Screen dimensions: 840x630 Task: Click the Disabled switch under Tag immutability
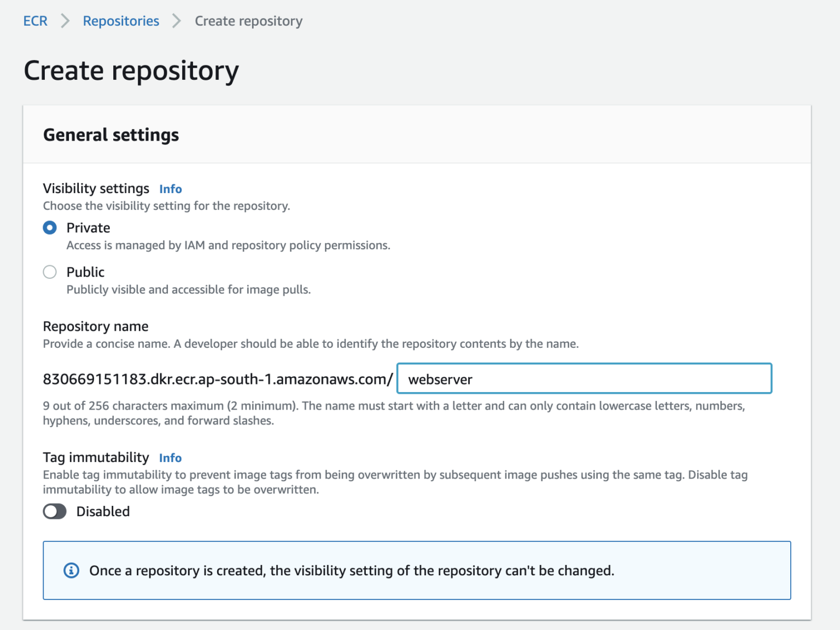(54, 511)
